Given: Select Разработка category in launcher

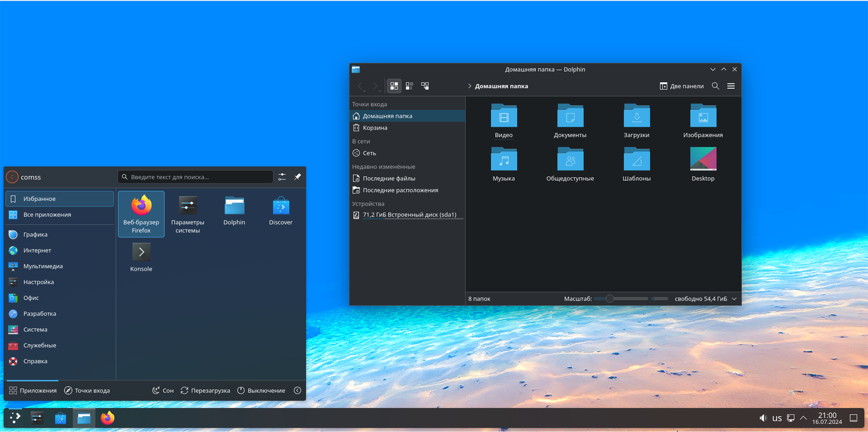Looking at the screenshot, I should point(60,313).
